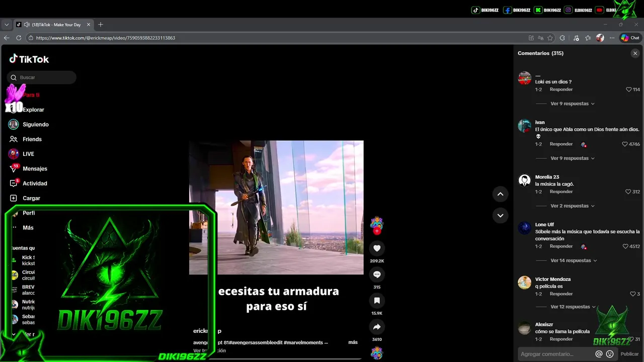This screenshot has height=362, width=644.
Task: Click the Publicar button
Action: tap(629, 354)
